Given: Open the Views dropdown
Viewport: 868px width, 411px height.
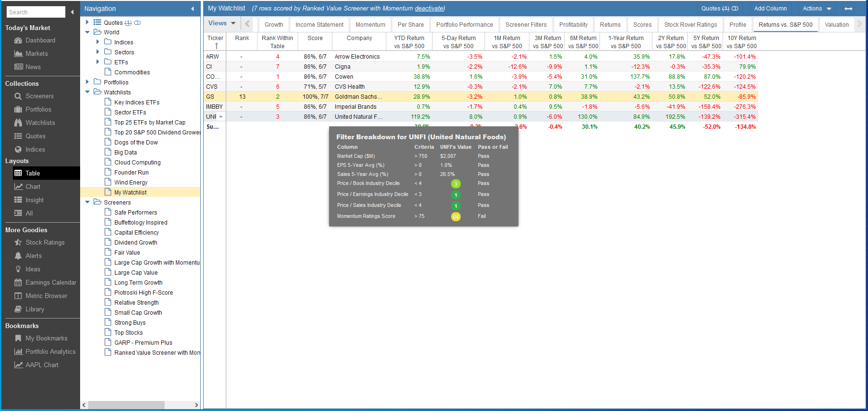Looking at the screenshot, I should point(222,23).
